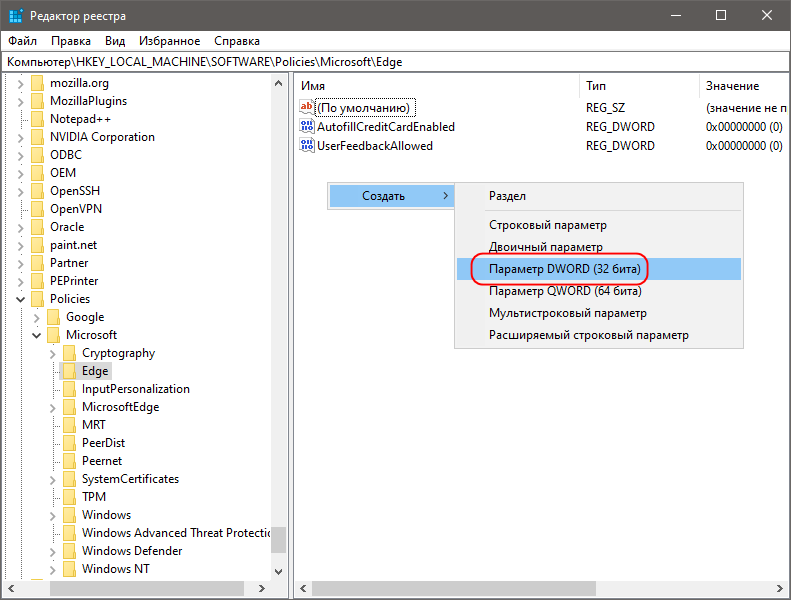This screenshot has height=600, width=791.
Task: Click the Создать context menu item
Action: pos(384,196)
